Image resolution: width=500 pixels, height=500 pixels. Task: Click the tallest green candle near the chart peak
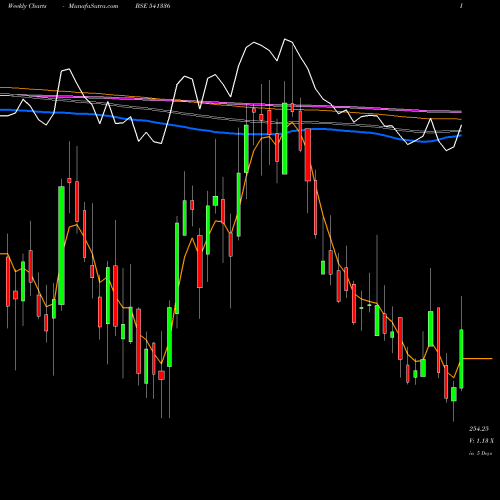pos(285,139)
